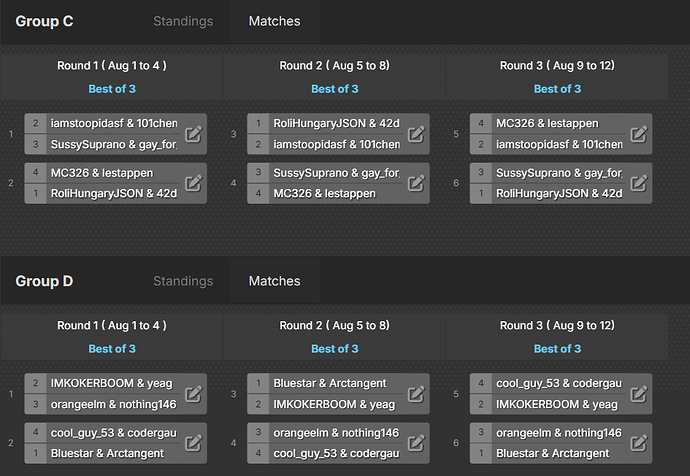The image size is (690, 476).
Task: Edit Group D match 5 result
Action: pyautogui.click(x=639, y=394)
